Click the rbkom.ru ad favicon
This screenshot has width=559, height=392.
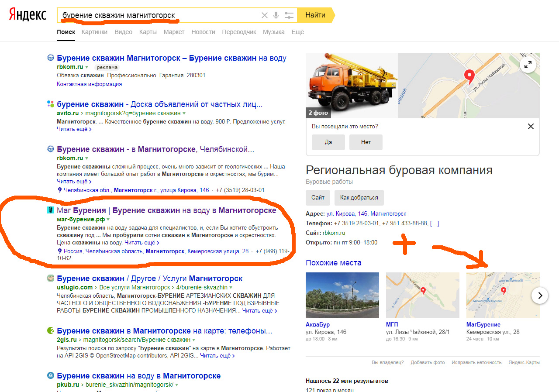click(50, 58)
